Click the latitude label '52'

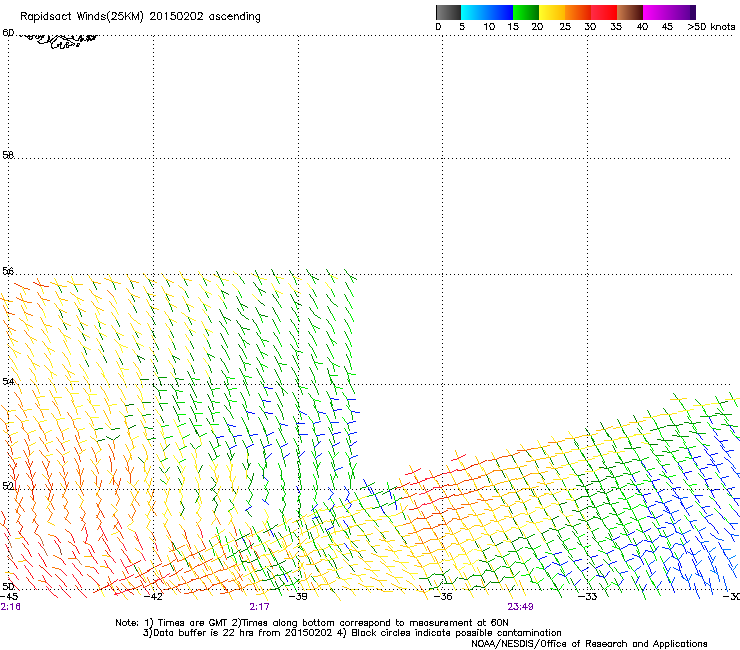click(8, 486)
